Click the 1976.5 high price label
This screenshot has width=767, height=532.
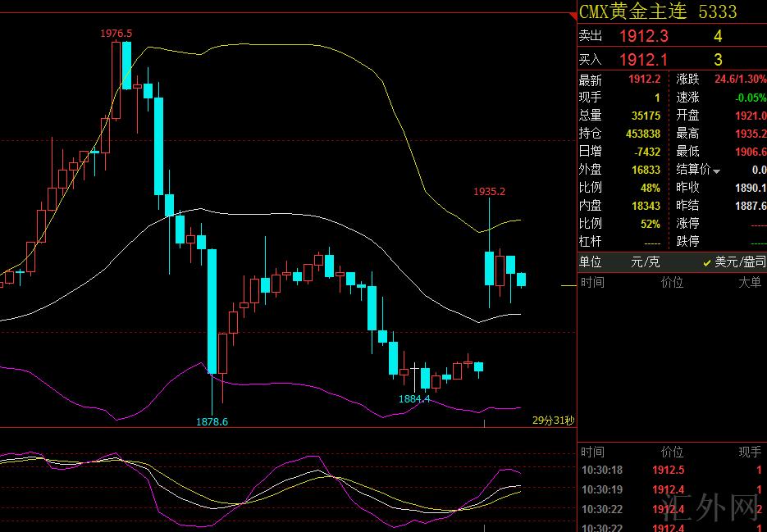pos(116,33)
